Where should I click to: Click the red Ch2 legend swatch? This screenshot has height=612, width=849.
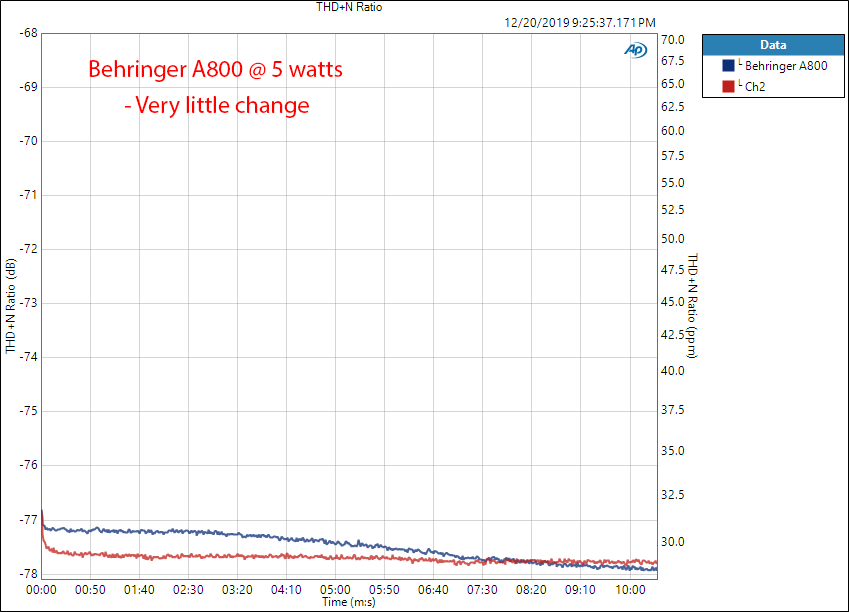(728, 86)
